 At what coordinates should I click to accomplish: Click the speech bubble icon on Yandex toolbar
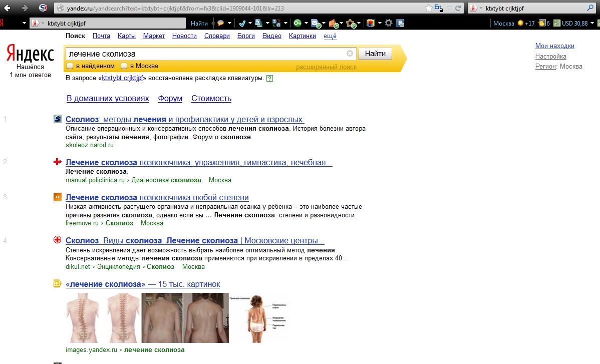(x=220, y=24)
